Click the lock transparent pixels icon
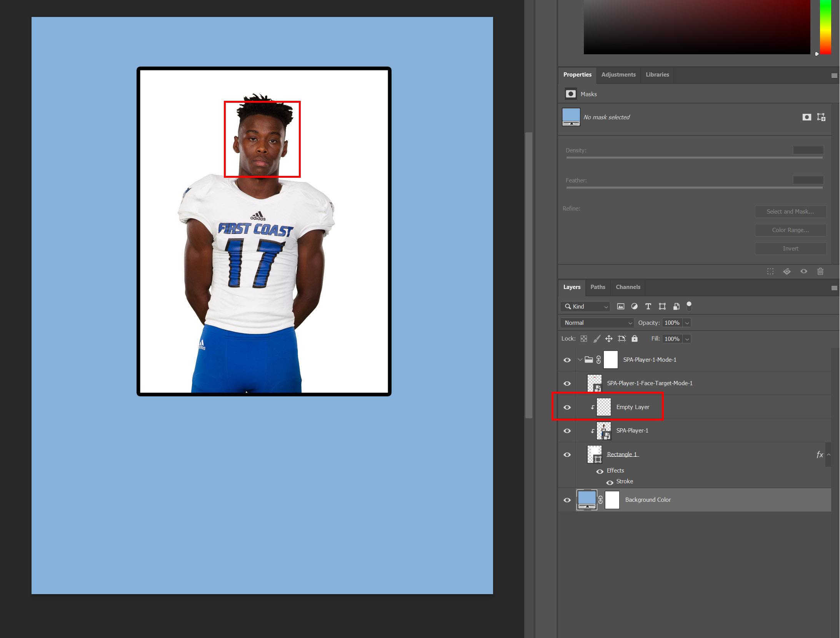 (x=584, y=339)
